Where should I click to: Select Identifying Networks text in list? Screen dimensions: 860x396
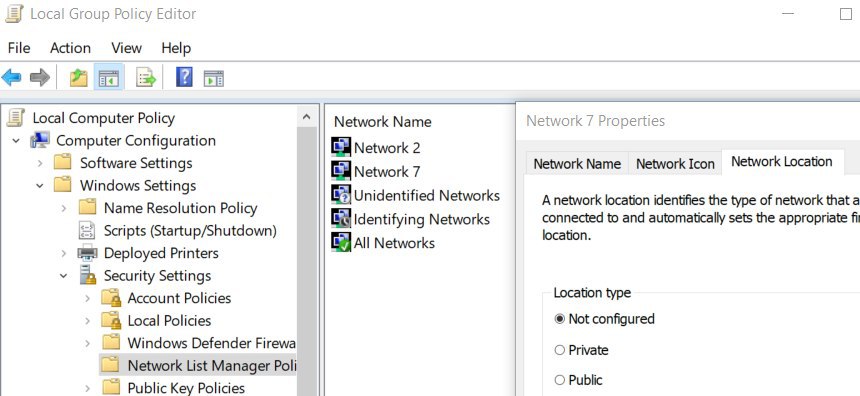click(x=421, y=219)
